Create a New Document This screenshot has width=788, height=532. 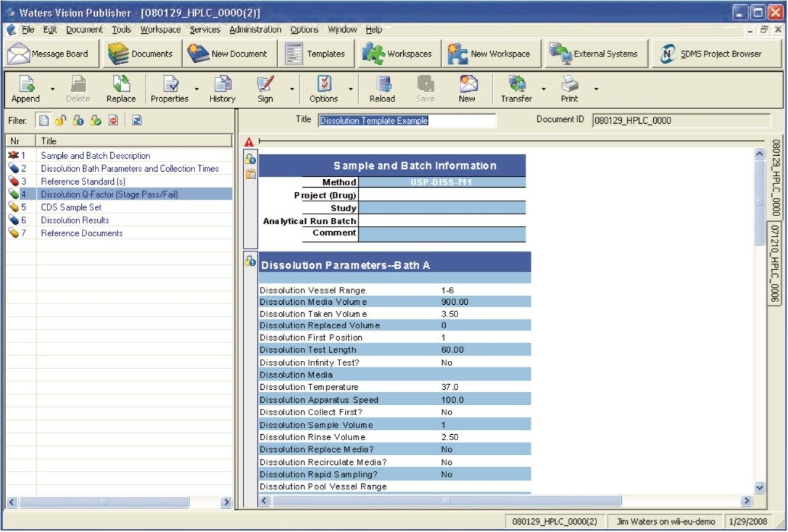pyautogui.click(x=229, y=54)
